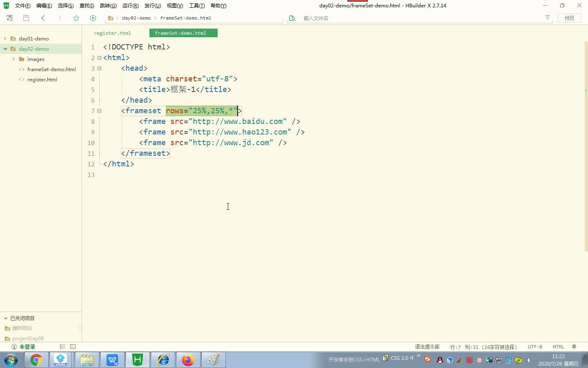
Task: Open register.html in the project tree
Action: 42,79
